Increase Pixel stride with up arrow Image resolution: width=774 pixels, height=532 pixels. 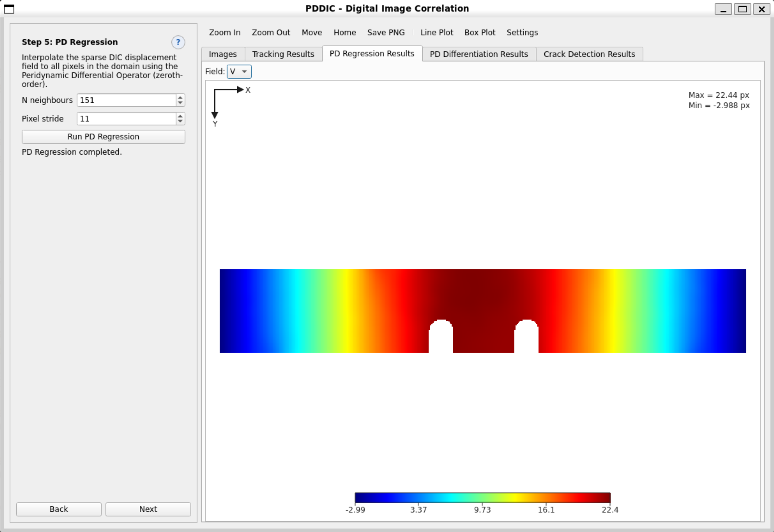(180, 116)
